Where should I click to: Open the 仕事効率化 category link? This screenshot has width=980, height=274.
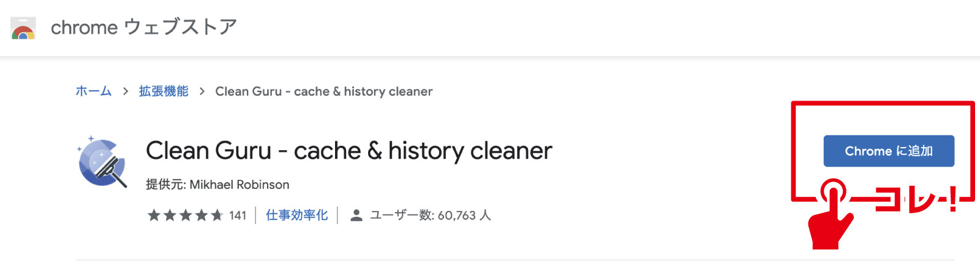coord(296,215)
